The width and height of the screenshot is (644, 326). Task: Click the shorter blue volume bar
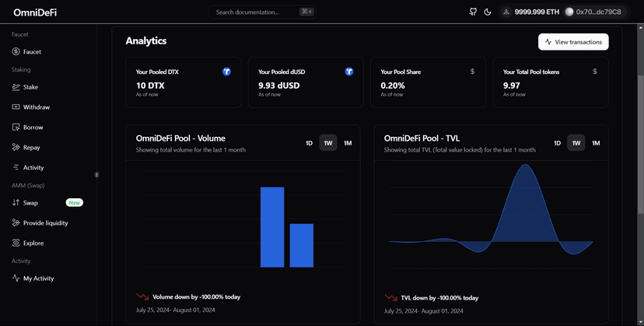click(x=302, y=245)
